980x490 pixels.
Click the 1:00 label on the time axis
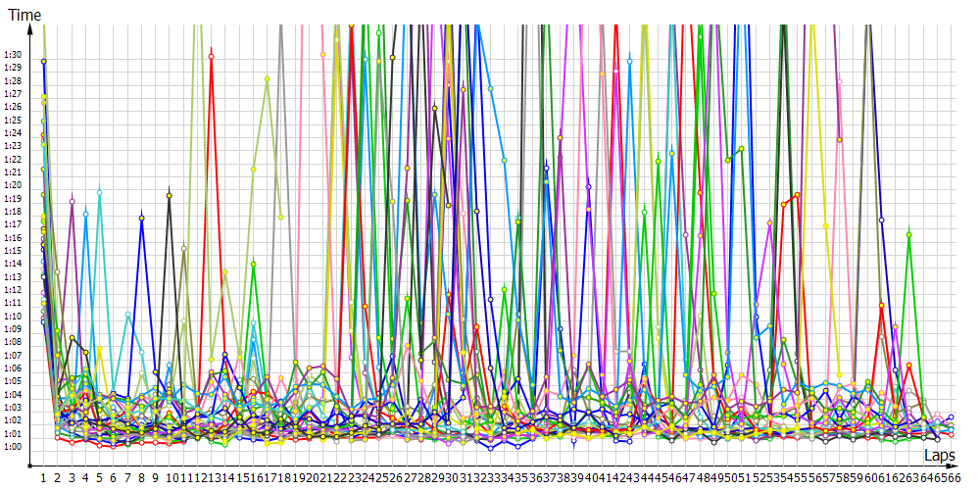(x=13, y=447)
